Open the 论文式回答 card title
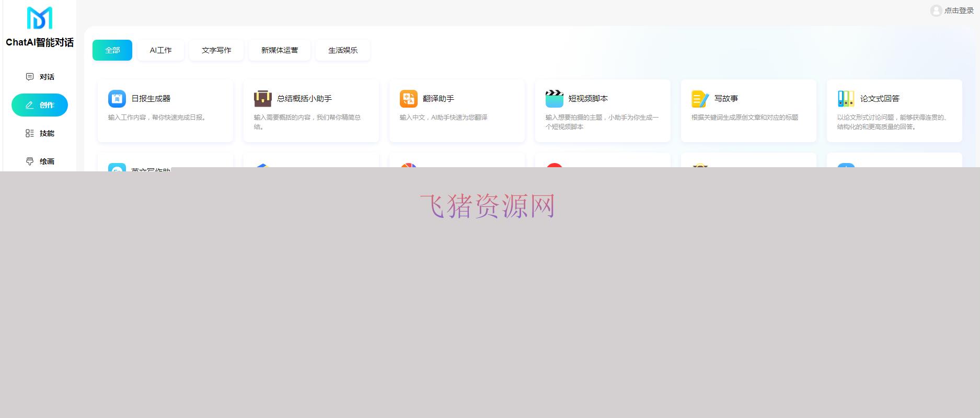This screenshot has width=980, height=418. 880,98
